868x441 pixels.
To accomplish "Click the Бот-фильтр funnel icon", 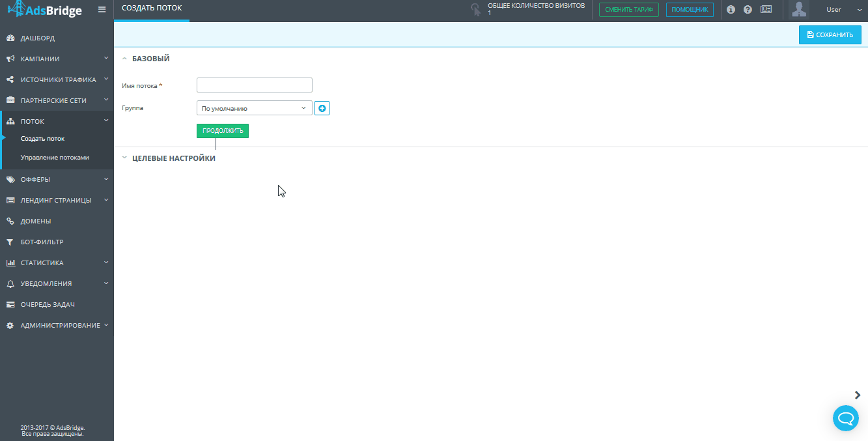I will pyautogui.click(x=10, y=242).
